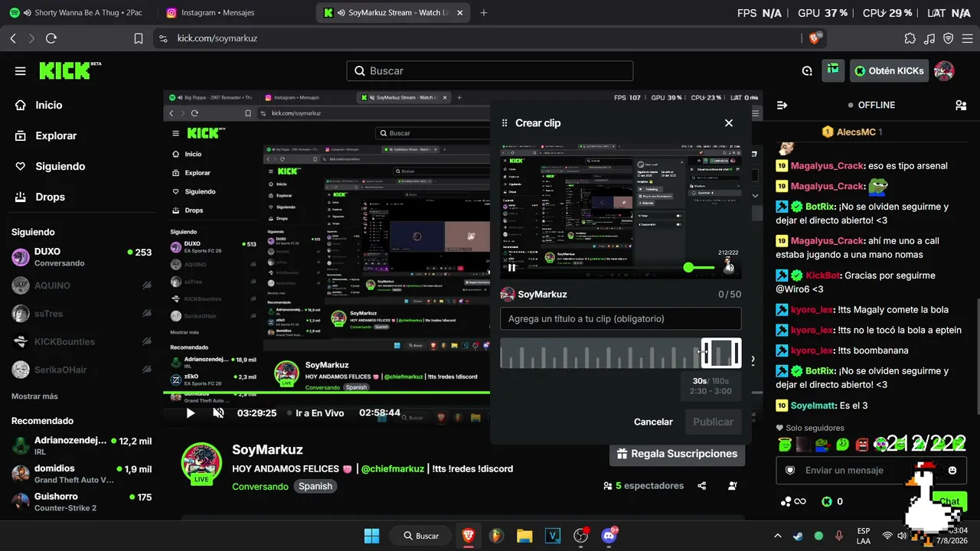Open the Kick drops chest icon
980x551 pixels.
833,70
